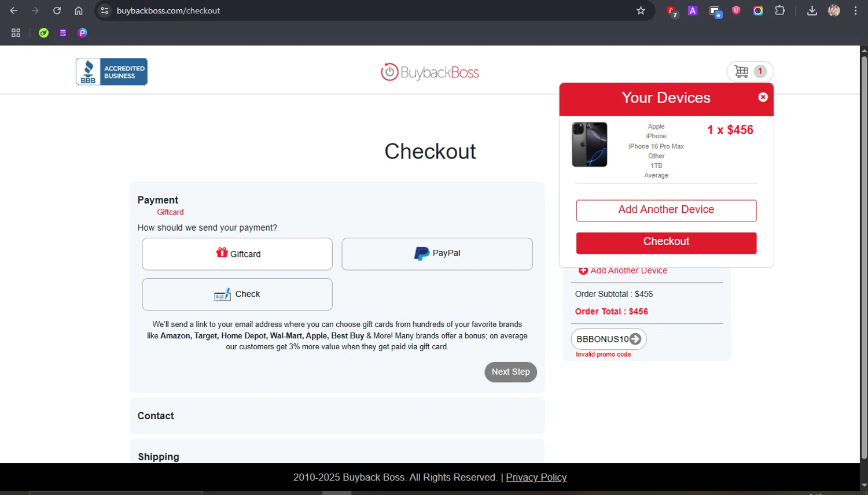View site information icon in address bar
The width and height of the screenshot is (868, 495).
point(105,10)
